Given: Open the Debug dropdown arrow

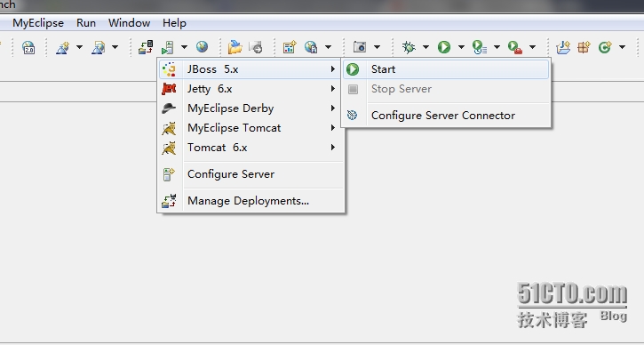Looking at the screenshot, I should [x=425, y=47].
